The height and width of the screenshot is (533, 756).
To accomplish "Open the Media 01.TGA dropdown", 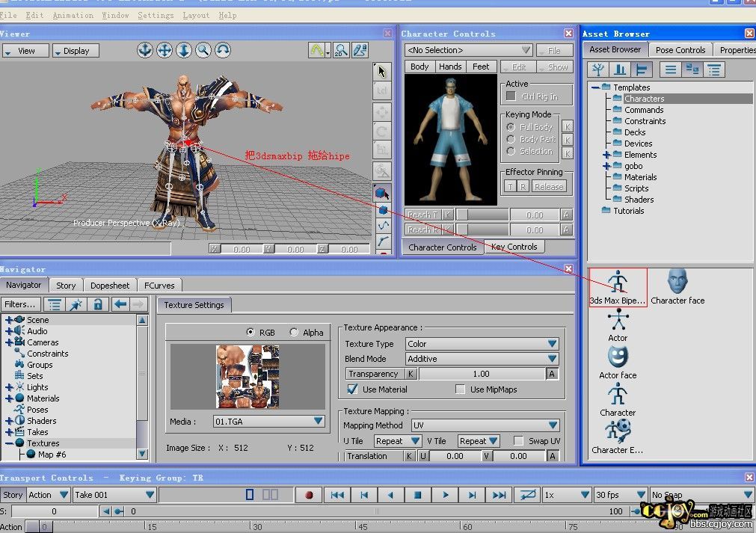I will pos(268,421).
